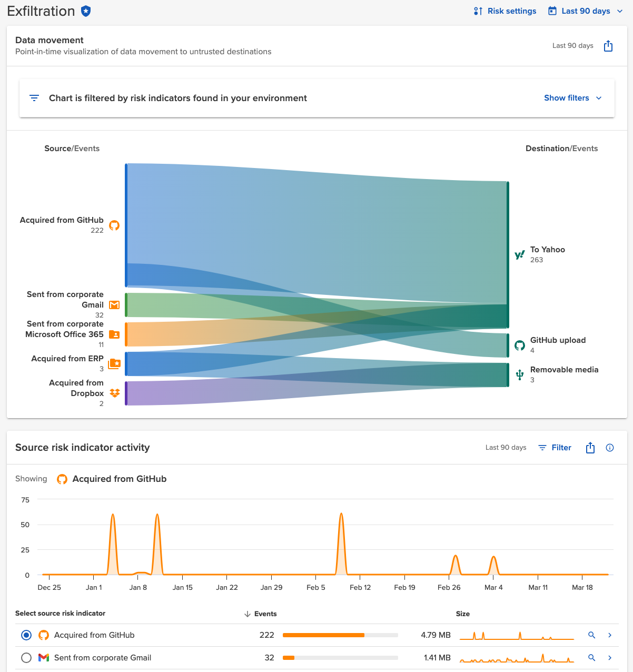Click the Filter button in Source risk indicator activity
Screen dimensions: 633x672
(x=555, y=447)
